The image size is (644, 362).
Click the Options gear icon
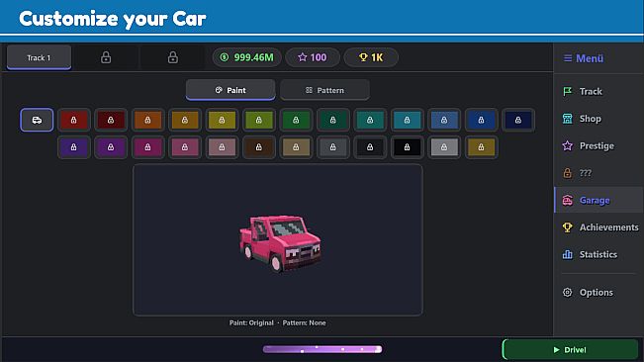[567, 292]
